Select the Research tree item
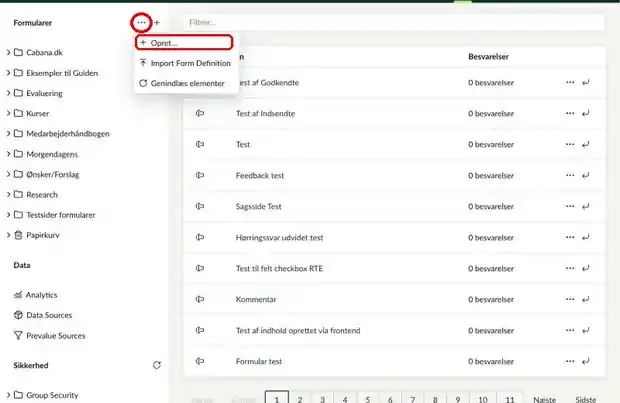The height and width of the screenshot is (403, 620). 42,195
